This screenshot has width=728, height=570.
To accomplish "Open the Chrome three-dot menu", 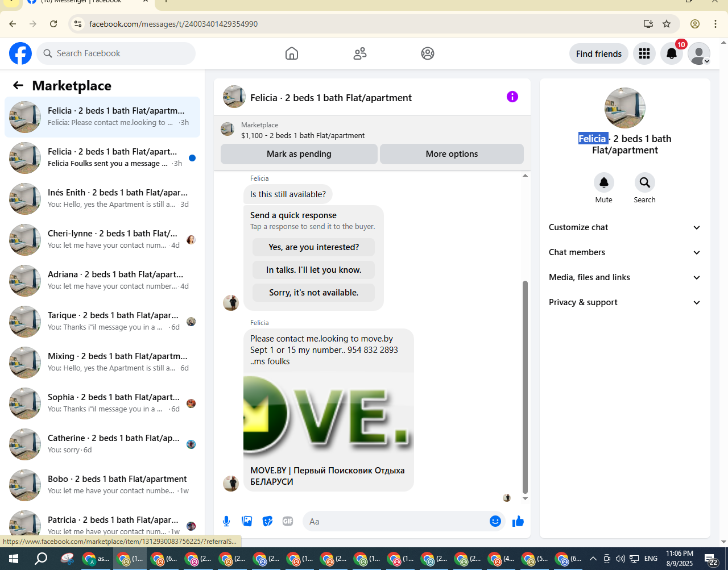I will (x=715, y=24).
